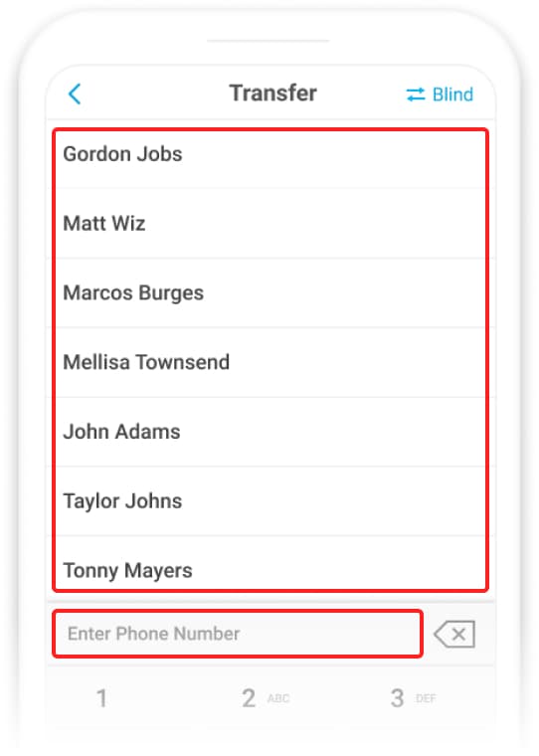Select Tonny Mayers at list bottom
The width and height of the screenshot is (539, 756).
(x=270, y=563)
